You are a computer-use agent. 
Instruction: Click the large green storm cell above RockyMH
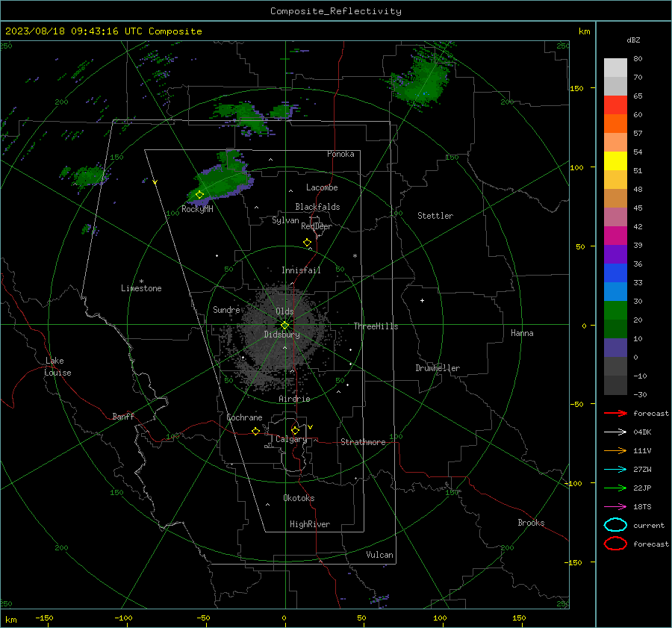[x=223, y=180]
